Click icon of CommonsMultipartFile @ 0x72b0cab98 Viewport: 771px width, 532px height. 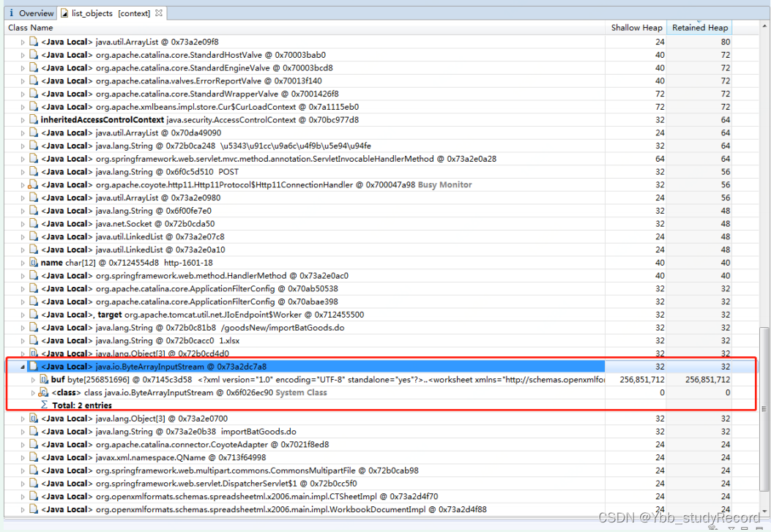[x=34, y=471]
